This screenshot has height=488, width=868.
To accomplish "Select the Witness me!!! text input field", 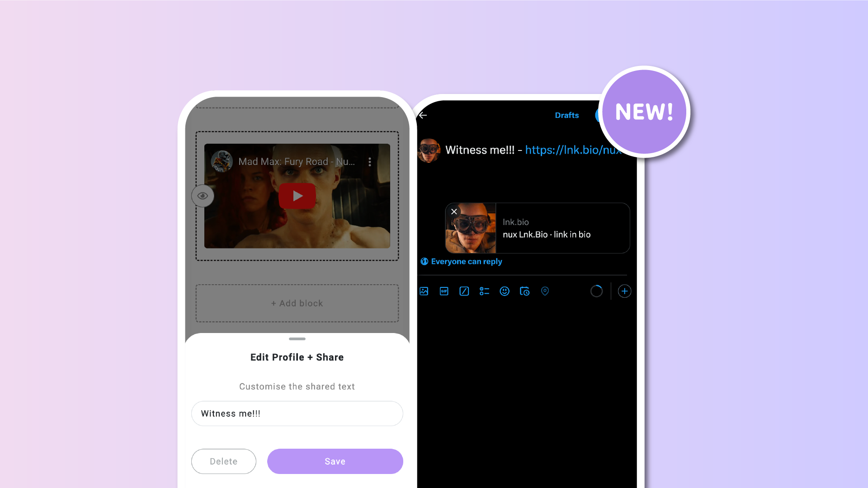I will pyautogui.click(x=297, y=413).
